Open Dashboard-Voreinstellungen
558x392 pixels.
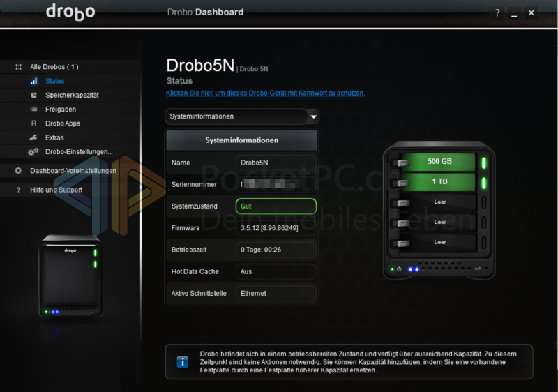point(73,171)
